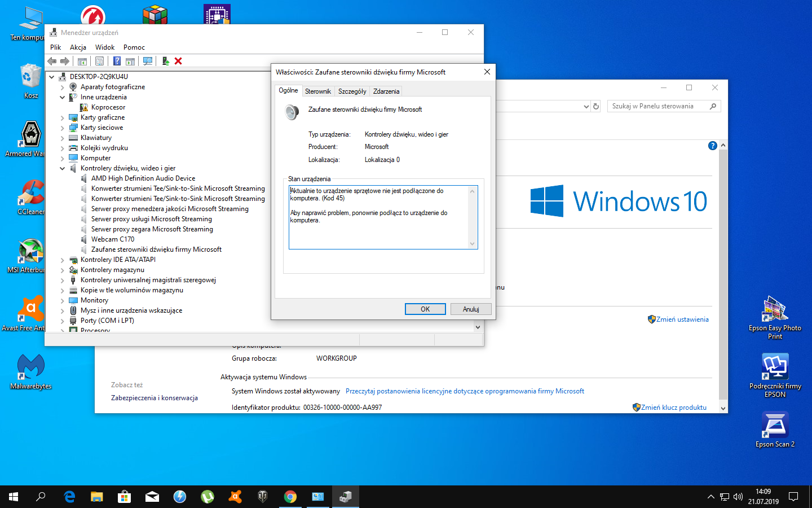The height and width of the screenshot is (508, 812).
Task: Open File Explorer from the taskbar
Action: tap(97, 497)
